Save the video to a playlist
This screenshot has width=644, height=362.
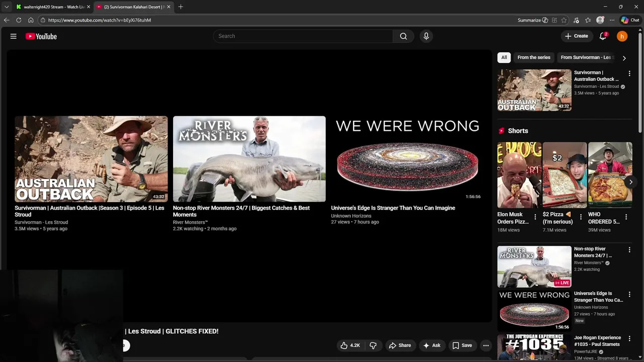462,345
